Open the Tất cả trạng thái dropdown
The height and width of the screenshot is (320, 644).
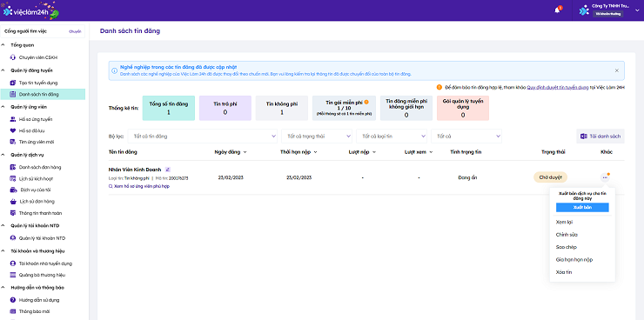point(317,137)
